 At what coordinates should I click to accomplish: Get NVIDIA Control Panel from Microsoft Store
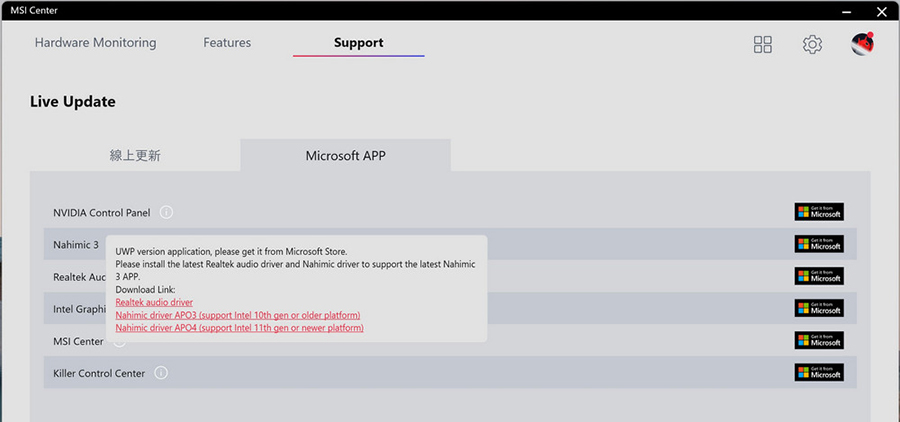coord(819,212)
